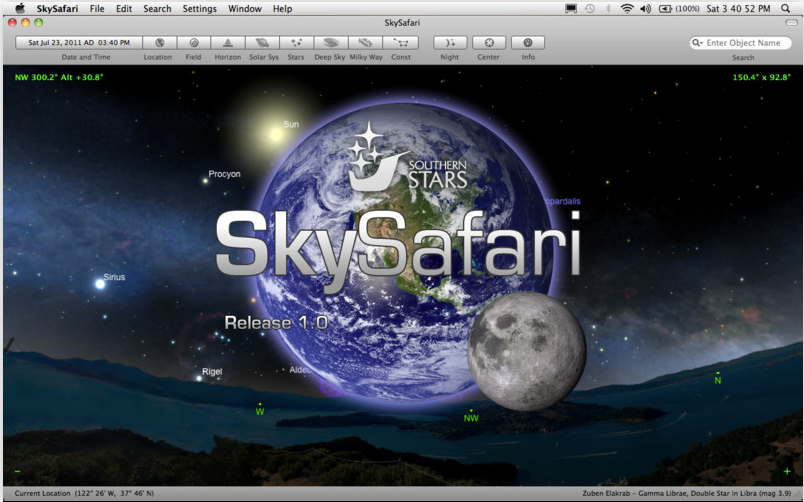Screen dimensions: 804x502
Task: Click the Current Location status bar text
Action: (84, 493)
